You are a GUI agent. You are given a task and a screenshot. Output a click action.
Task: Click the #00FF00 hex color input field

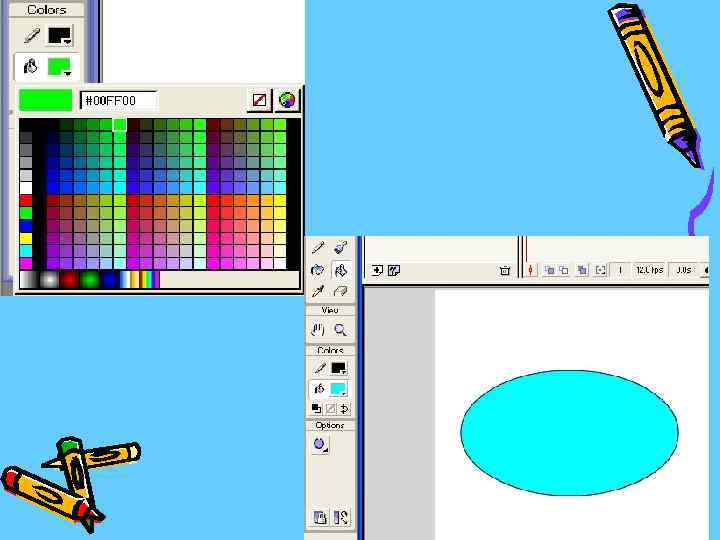tap(119, 101)
